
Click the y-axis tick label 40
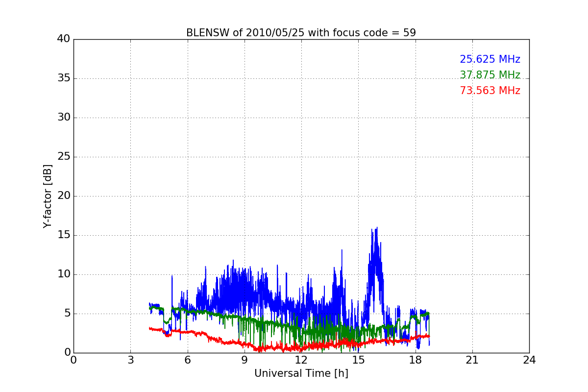coord(64,39)
